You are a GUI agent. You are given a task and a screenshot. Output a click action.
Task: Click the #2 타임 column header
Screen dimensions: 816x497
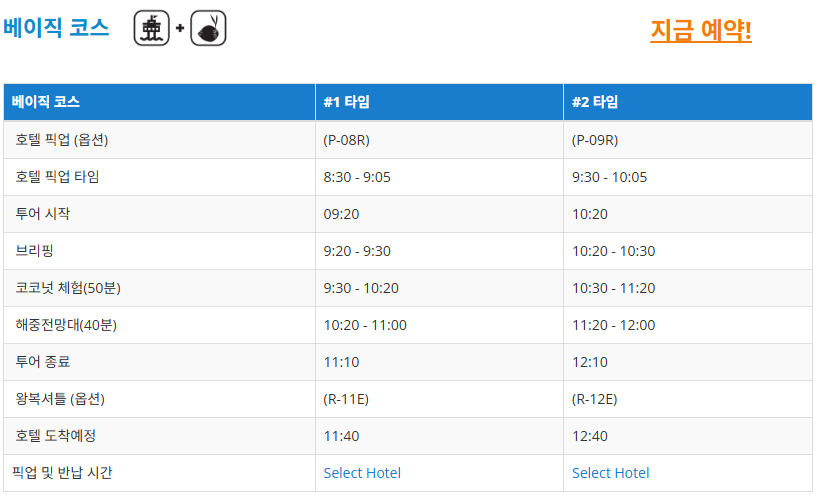[595, 101]
